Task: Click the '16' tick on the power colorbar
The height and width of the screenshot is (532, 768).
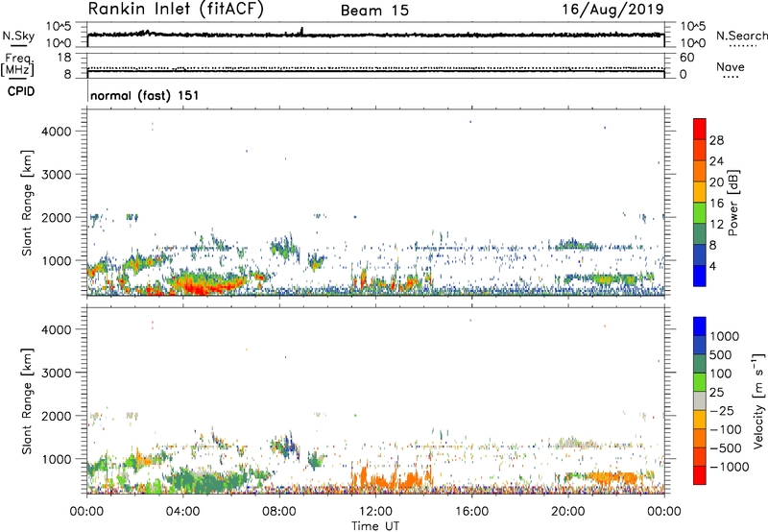Action: point(716,204)
